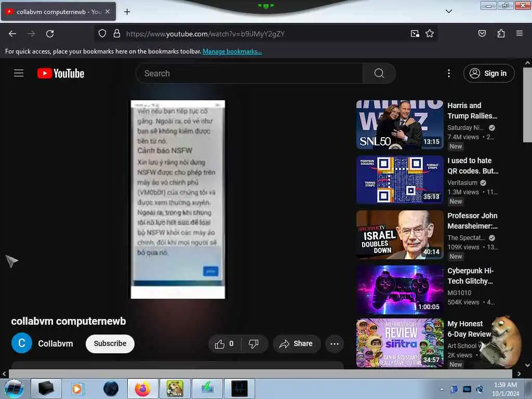Click the video player area
532x399 pixels.
(x=178, y=199)
